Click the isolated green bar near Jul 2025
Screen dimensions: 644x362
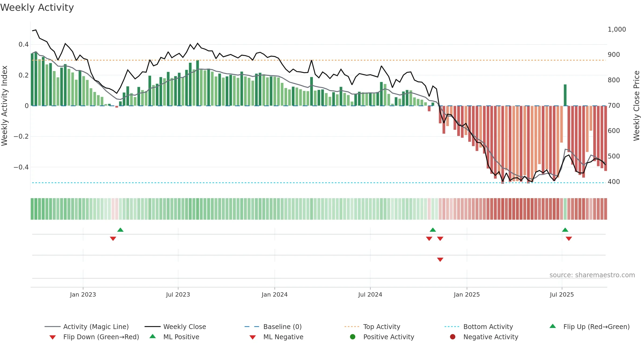(565, 95)
